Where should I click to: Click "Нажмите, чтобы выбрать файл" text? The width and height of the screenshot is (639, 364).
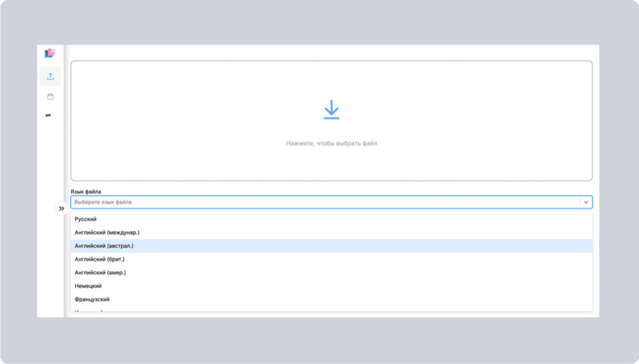332,144
